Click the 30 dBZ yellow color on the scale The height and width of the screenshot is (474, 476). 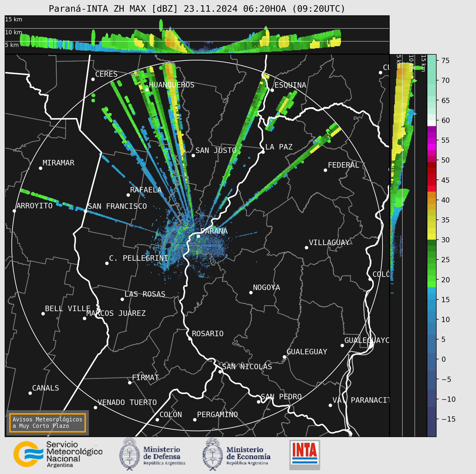432,236
